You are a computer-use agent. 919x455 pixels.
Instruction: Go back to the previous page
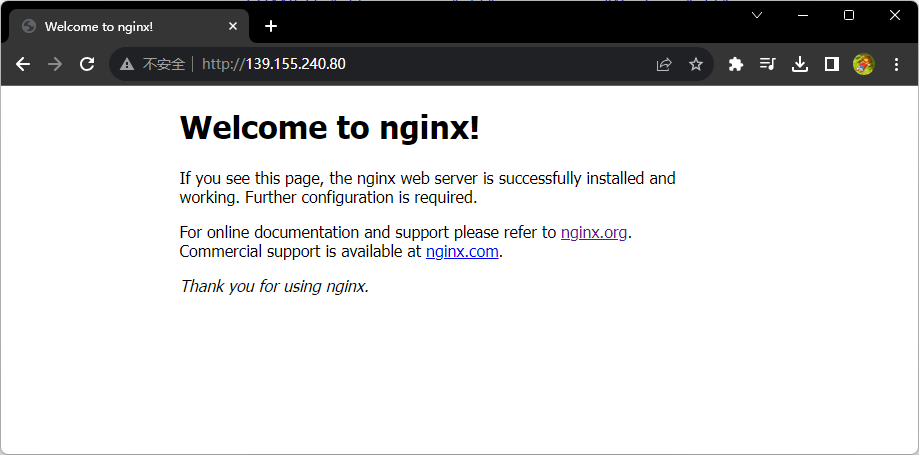(x=23, y=64)
